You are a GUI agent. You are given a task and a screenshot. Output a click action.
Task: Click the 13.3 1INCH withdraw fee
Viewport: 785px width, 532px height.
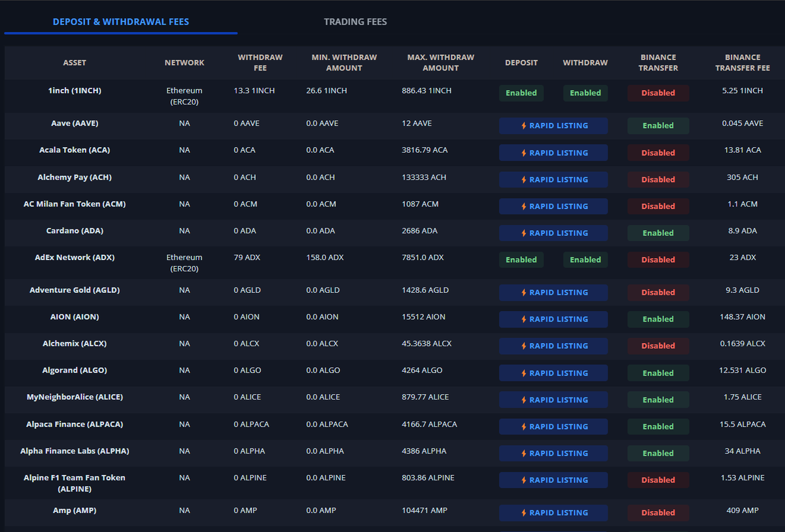(254, 91)
